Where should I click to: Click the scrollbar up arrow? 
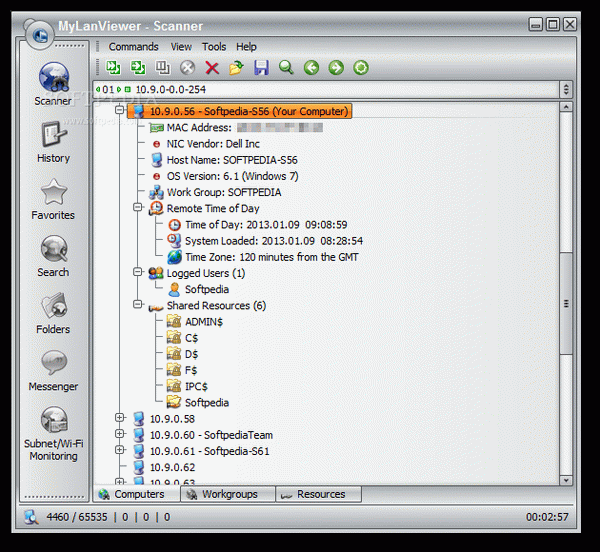point(566,107)
